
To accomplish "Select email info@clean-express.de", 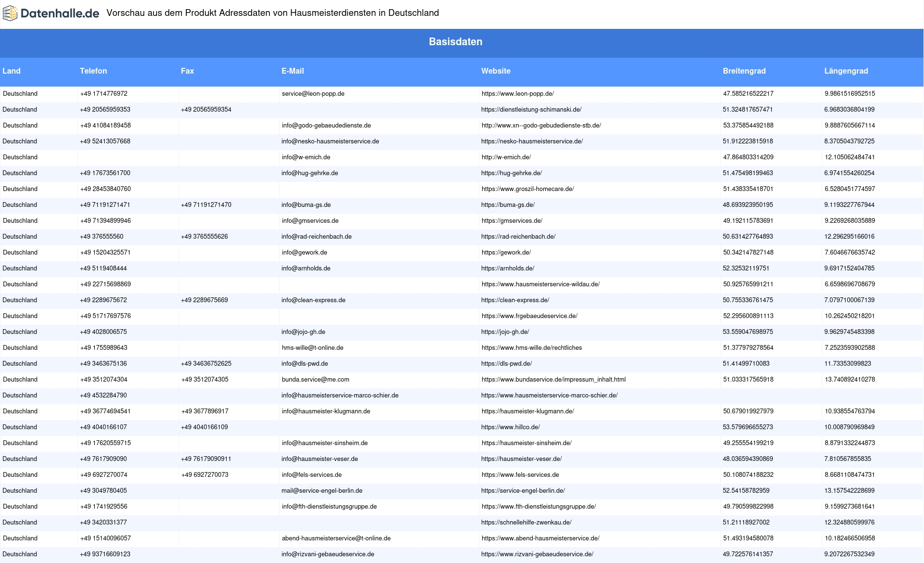I will pyautogui.click(x=313, y=300).
